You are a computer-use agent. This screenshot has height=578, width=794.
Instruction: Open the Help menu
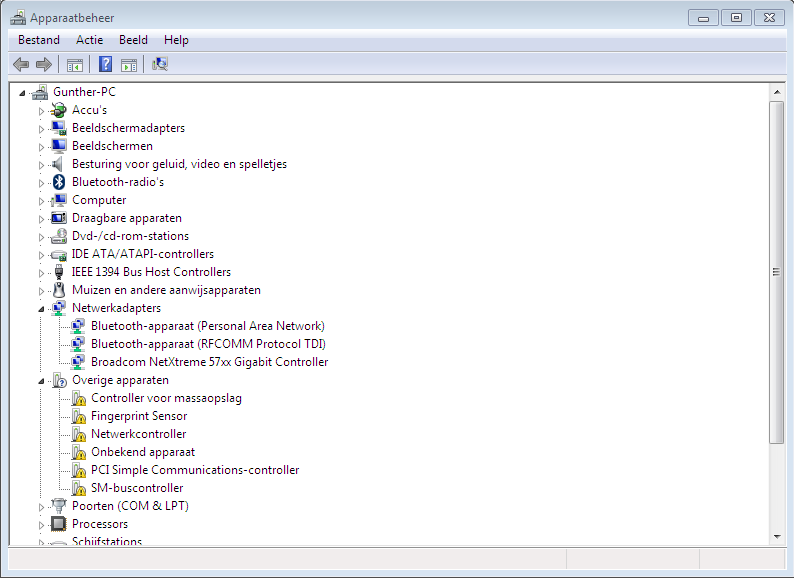[176, 40]
